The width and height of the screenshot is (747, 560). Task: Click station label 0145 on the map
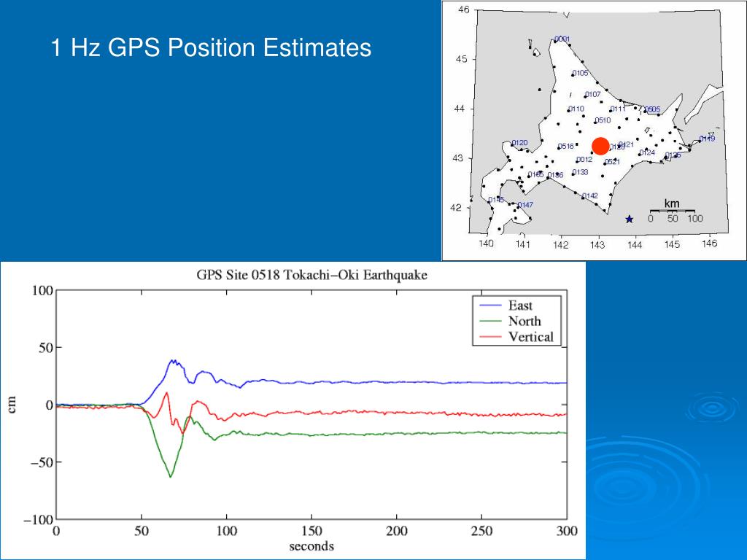(x=496, y=200)
